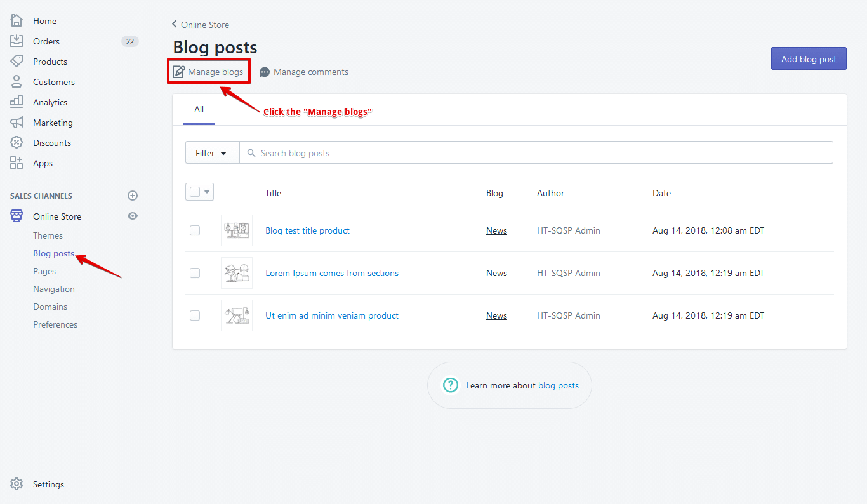Open Orders showing 22 pending
Viewport: 867px width, 504px height.
[46, 41]
